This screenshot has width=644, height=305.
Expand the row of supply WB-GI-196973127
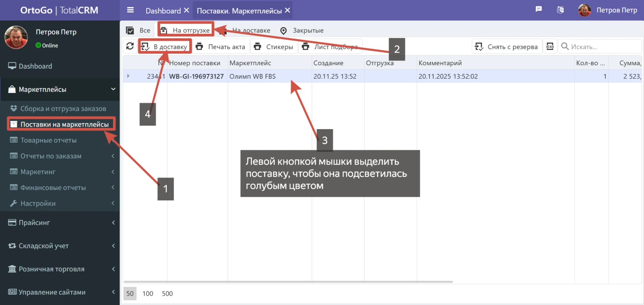[x=128, y=76]
